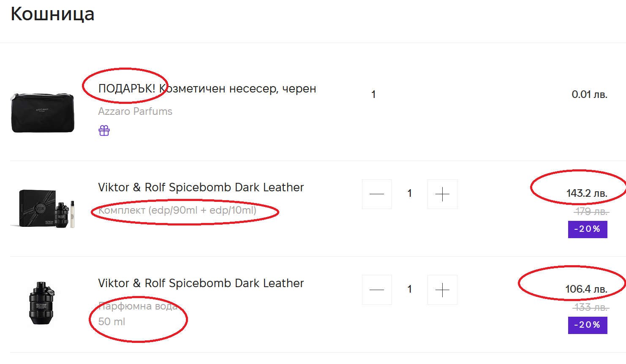
Task: Click the Azzaro Parfums brand name
Action: point(135,111)
